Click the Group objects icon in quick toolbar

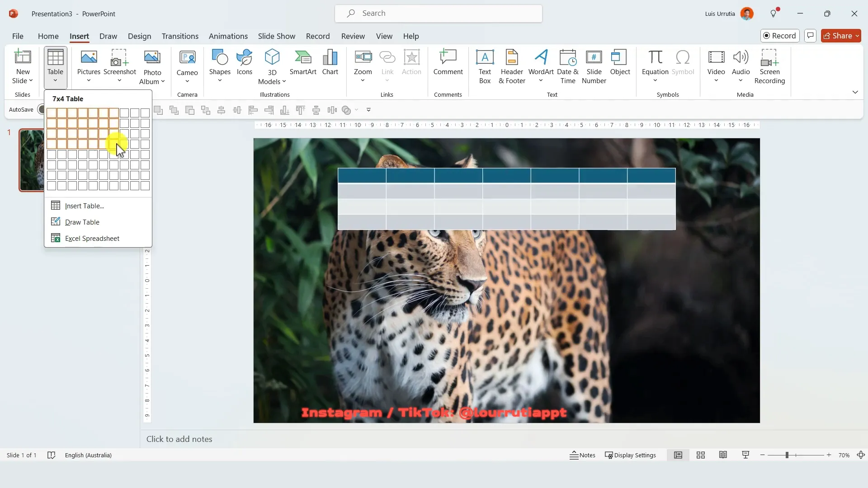coord(206,110)
